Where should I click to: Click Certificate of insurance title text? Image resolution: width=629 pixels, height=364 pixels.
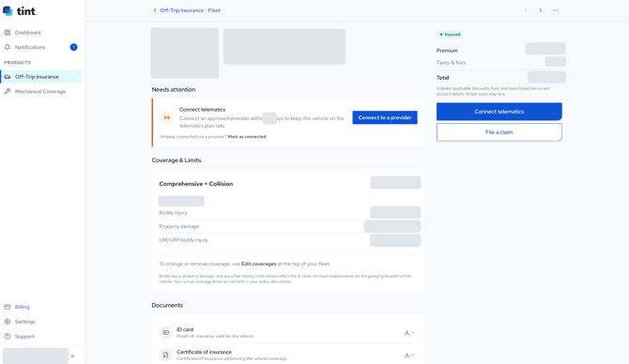(x=204, y=352)
